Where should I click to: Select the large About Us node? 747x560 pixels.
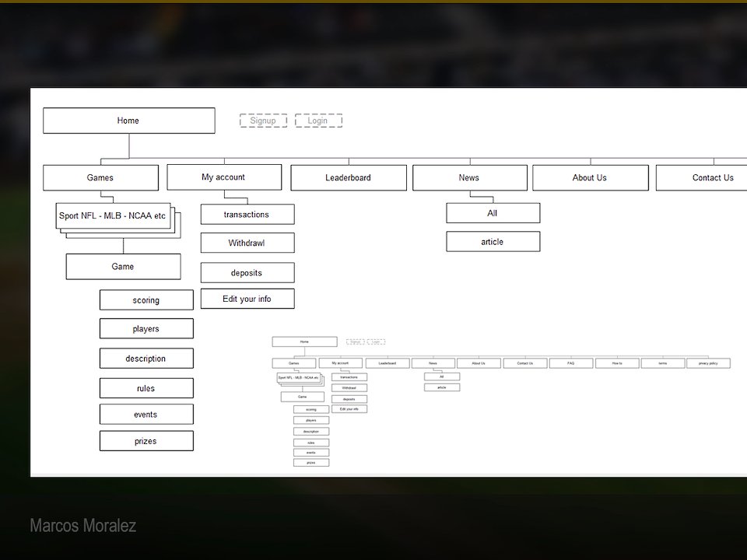[591, 177]
